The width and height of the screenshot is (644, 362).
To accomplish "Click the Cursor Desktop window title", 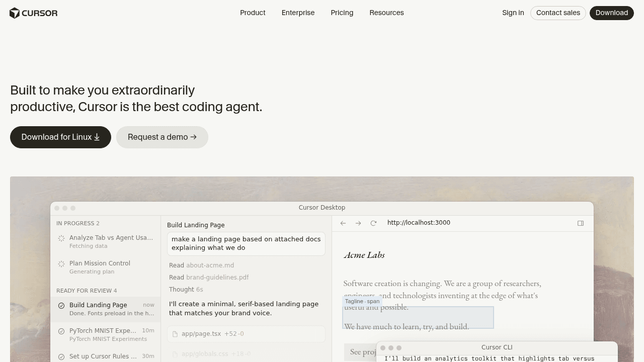I will pyautogui.click(x=322, y=208).
